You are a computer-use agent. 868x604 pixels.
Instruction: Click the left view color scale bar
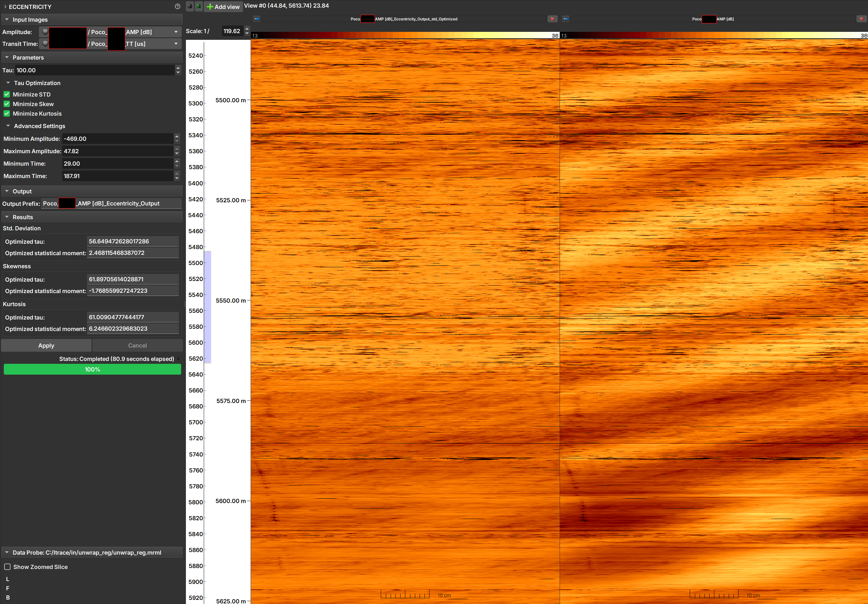point(405,35)
